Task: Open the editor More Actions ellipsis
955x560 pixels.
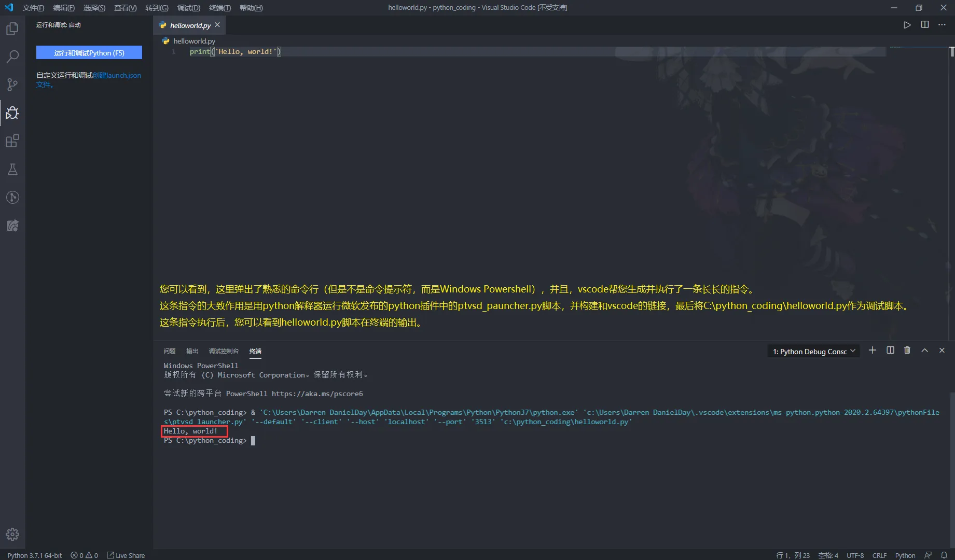Action: click(942, 25)
